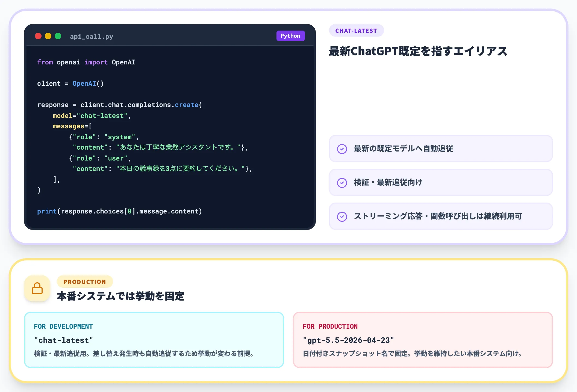Click feature text 最新の既定モデルへ自動追従
The width and height of the screenshot is (577, 392).
(404, 149)
